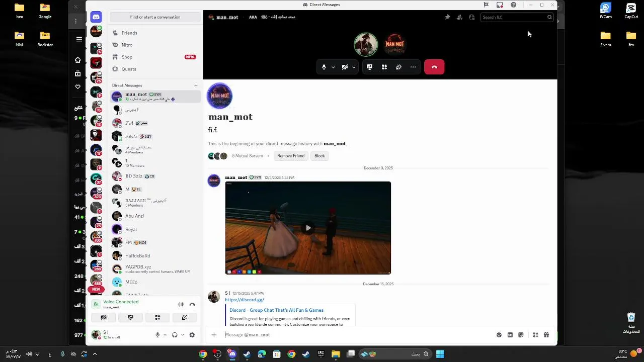644x362 pixels.
Task: Deafen using the headphones icon in user panel
Action: (x=175, y=335)
